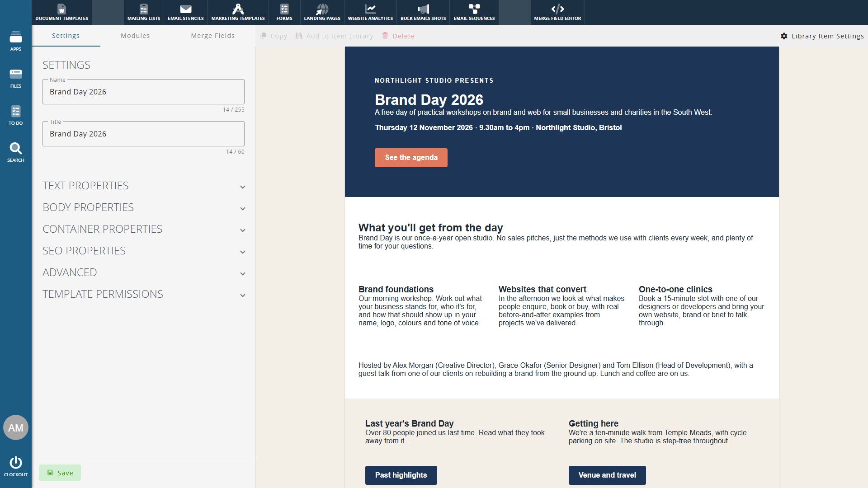Click Venue and travel button
Image resolution: width=868 pixels, height=488 pixels.
click(607, 475)
